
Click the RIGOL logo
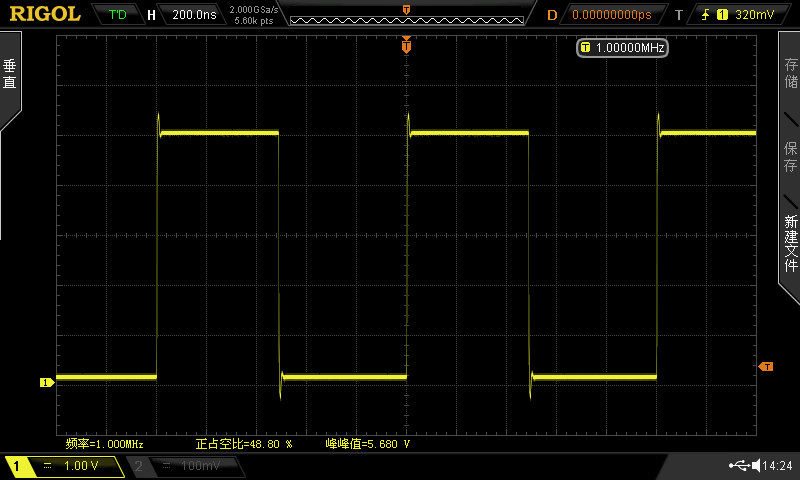[45, 14]
